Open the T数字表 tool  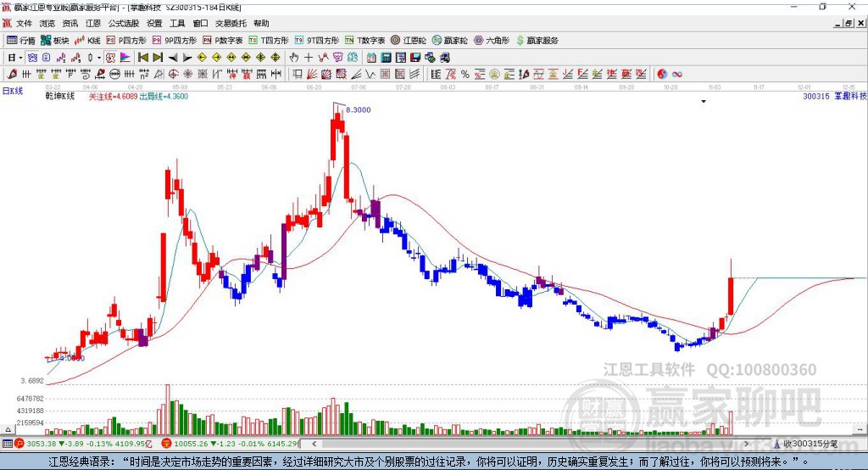click(x=364, y=41)
